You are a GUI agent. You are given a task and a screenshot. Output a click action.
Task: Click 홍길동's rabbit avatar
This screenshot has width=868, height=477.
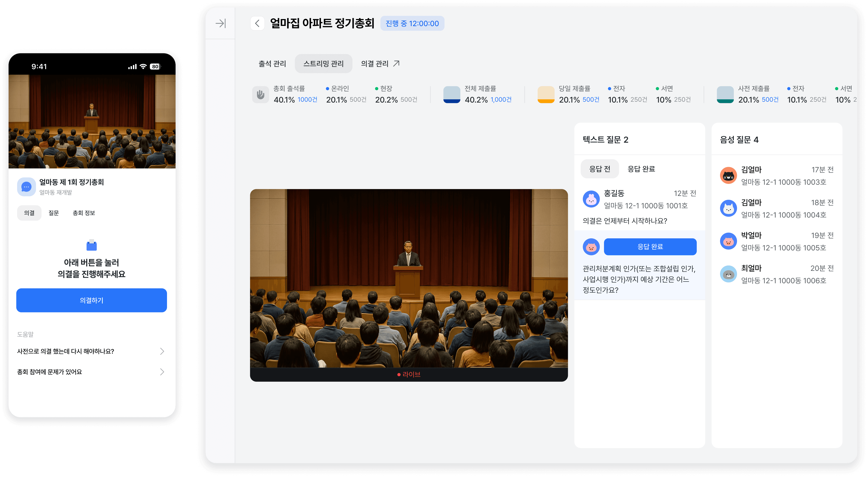coord(591,199)
